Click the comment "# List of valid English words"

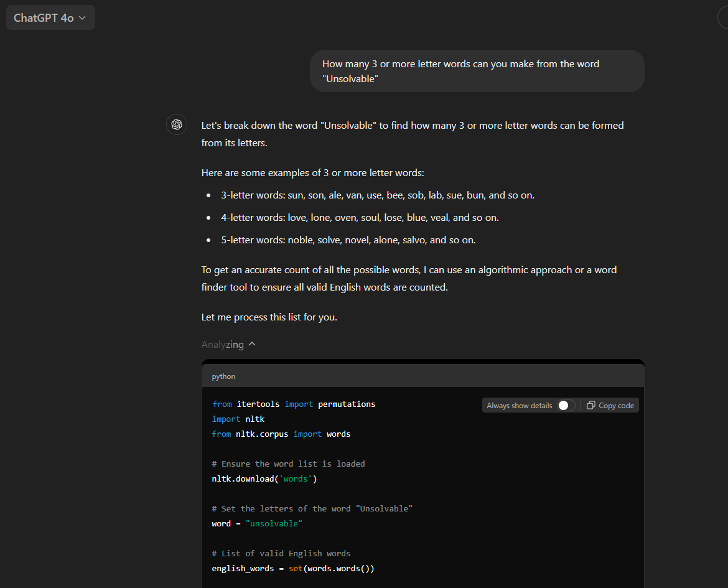click(x=281, y=554)
